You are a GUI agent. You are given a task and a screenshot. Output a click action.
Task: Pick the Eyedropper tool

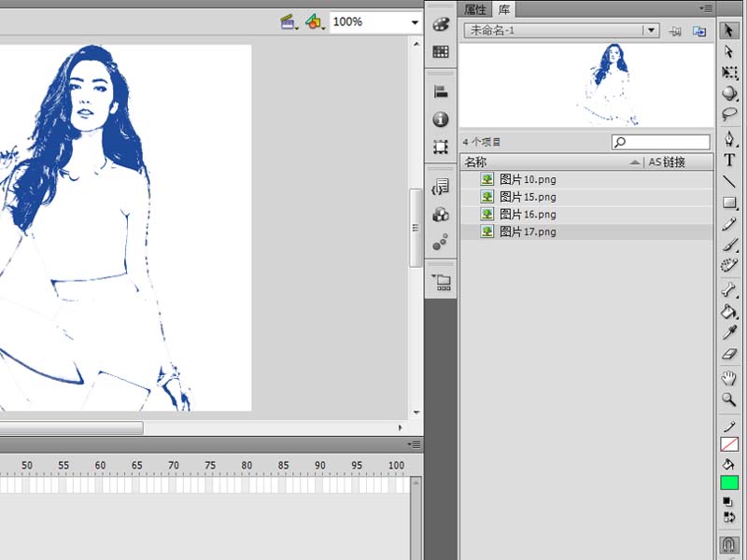click(729, 332)
